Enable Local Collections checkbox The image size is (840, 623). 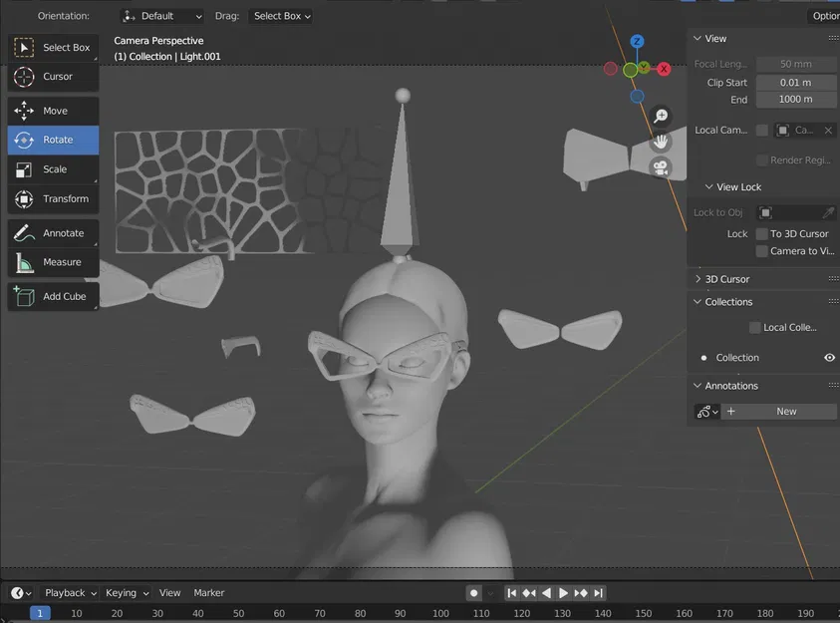(755, 327)
